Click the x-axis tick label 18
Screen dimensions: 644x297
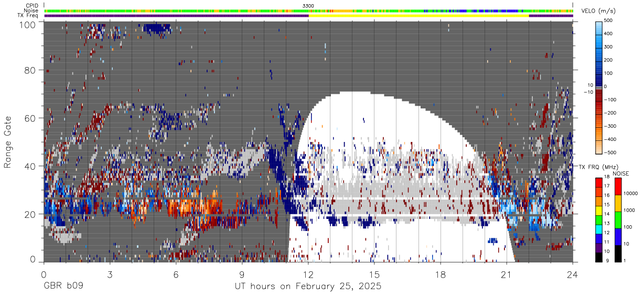point(441,274)
